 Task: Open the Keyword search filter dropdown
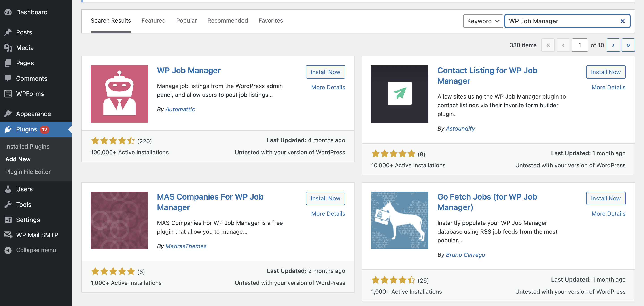coord(483,21)
